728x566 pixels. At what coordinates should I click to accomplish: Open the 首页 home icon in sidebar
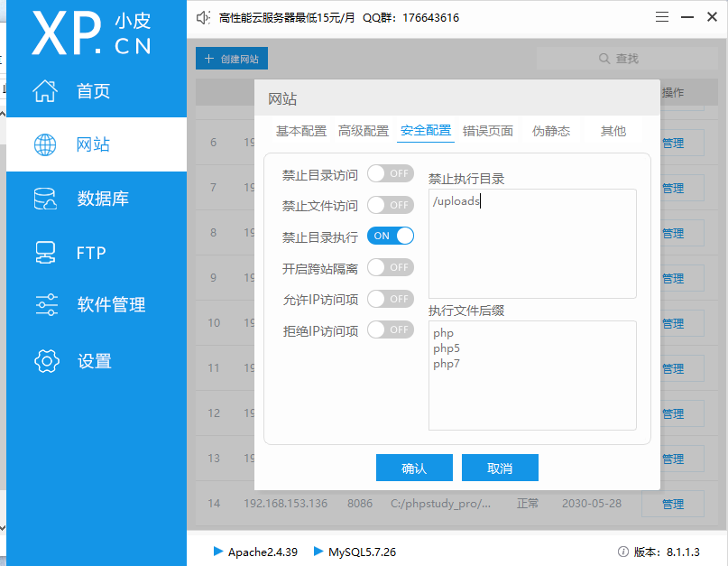tap(45, 90)
